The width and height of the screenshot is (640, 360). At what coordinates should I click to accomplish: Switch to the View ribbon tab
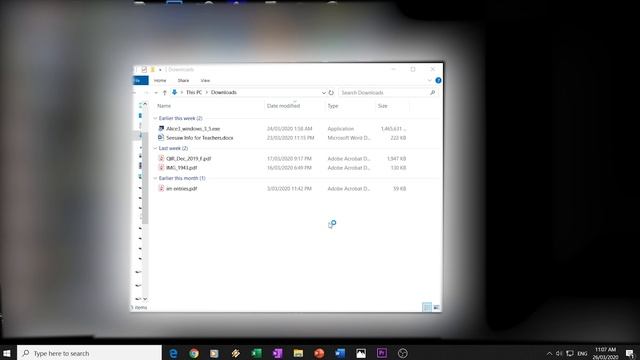(x=205, y=80)
